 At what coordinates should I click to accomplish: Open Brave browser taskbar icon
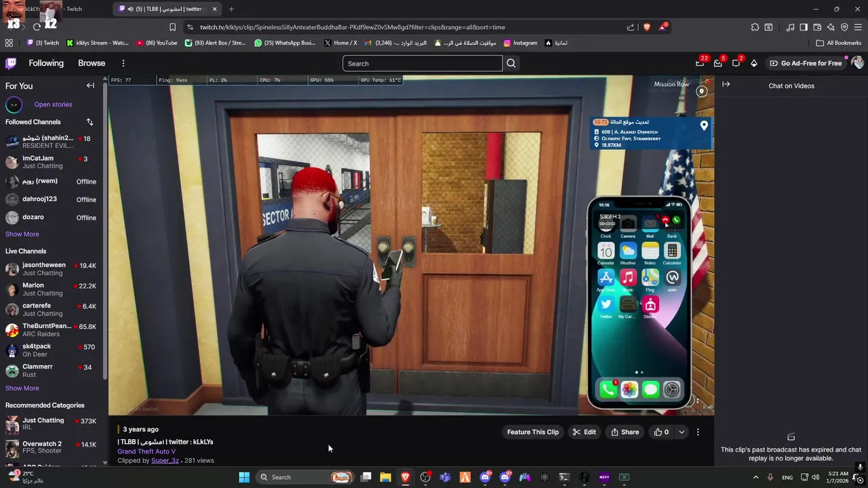pyautogui.click(x=406, y=477)
